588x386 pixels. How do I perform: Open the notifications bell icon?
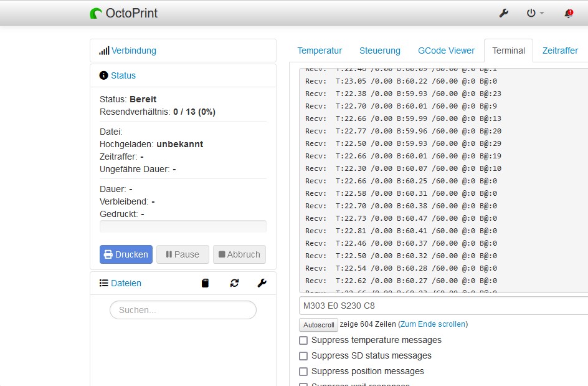tap(569, 14)
